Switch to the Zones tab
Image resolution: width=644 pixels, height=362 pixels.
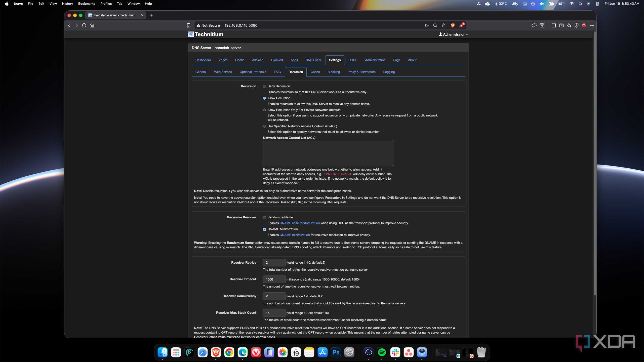coord(223,60)
